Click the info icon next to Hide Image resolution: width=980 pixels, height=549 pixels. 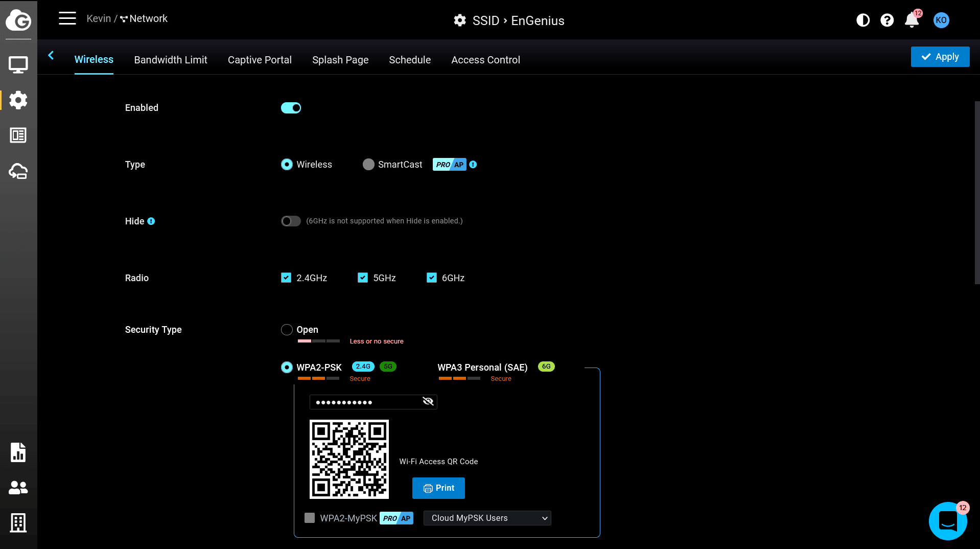click(151, 221)
